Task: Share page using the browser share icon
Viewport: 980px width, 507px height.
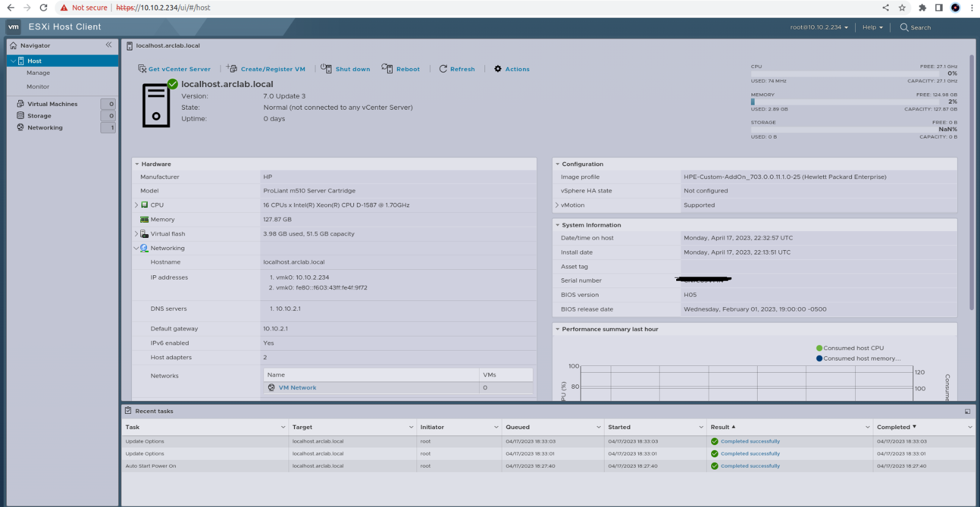Action: 886,8
